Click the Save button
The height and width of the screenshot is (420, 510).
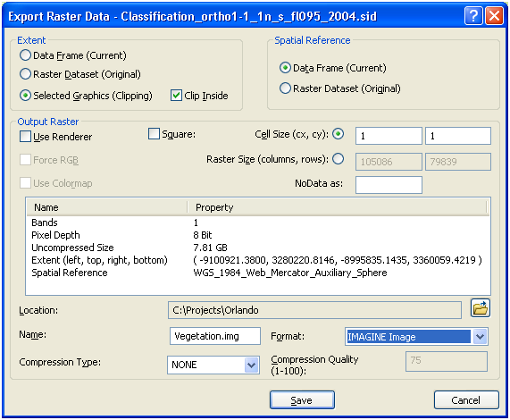302,400
